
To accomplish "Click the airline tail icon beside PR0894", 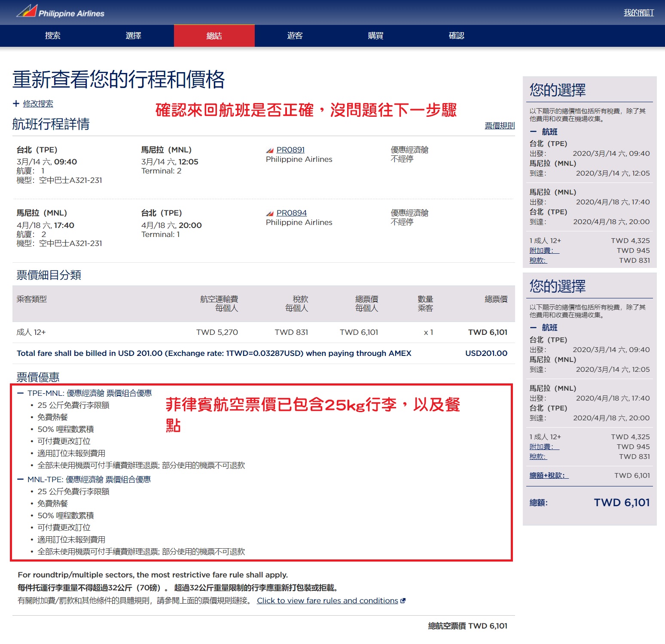I will pyautogui.click(x=270, y=213).
